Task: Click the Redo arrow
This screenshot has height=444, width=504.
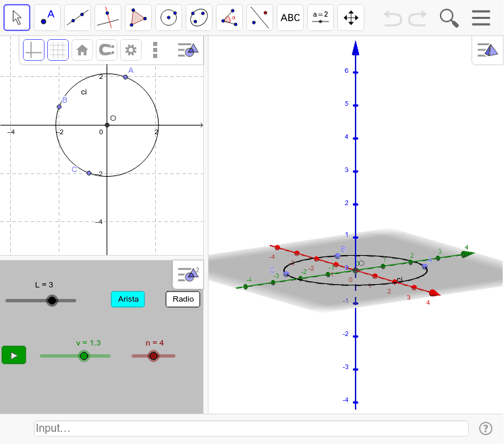Action: (418, 18)
